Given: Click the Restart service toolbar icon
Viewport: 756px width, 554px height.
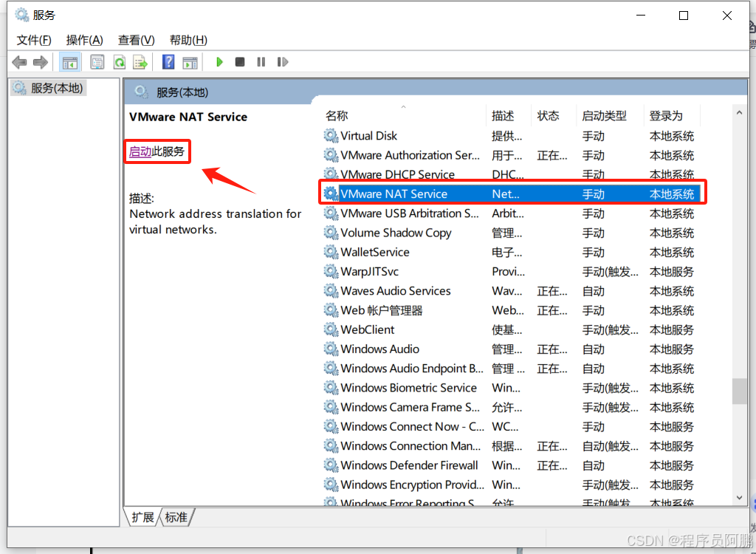Looking at the screenshot, I should [283, 62].
